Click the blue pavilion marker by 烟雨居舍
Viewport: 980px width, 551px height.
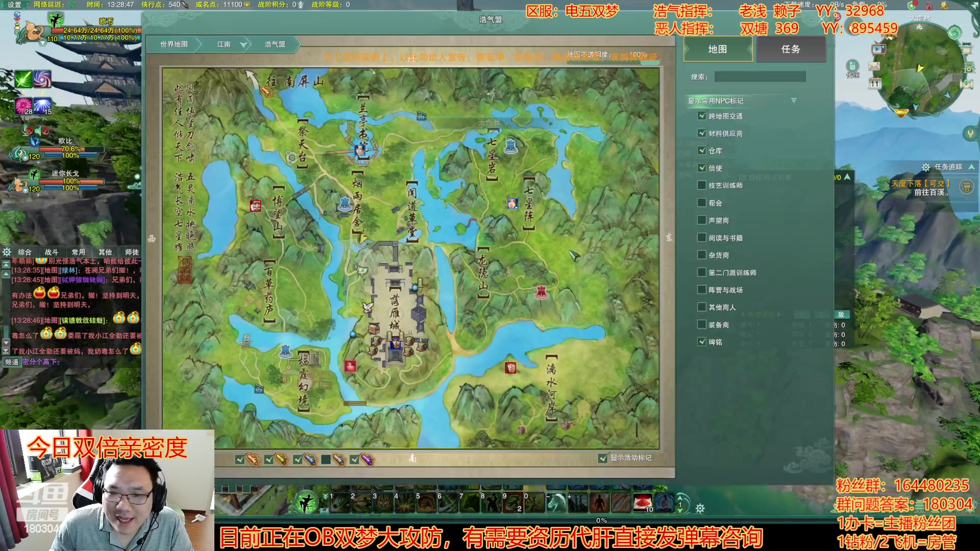(x=345, y=204)
